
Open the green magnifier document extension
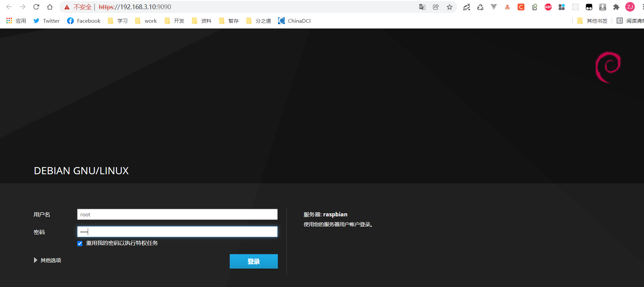coord(534,7)
